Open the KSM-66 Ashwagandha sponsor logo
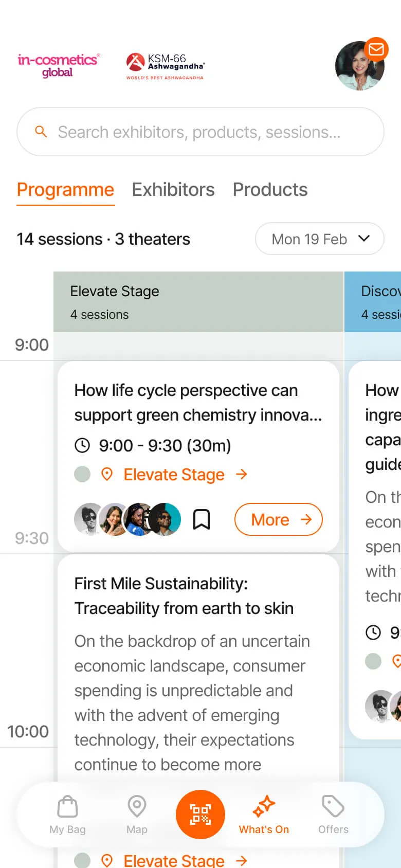The width and height of the screenshot is (401, 868). pyautogui.click(x=165, y=66)
